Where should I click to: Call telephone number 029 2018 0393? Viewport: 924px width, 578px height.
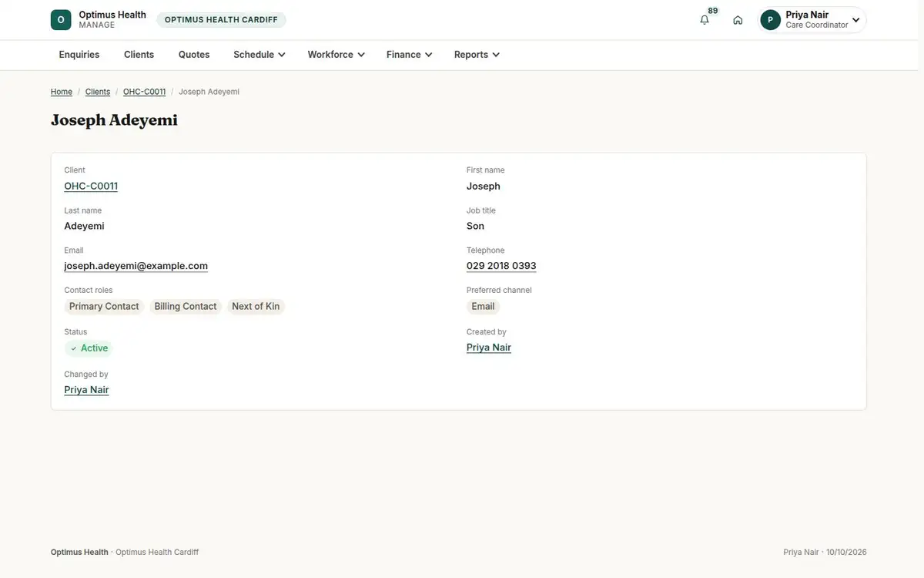point(501,266)
